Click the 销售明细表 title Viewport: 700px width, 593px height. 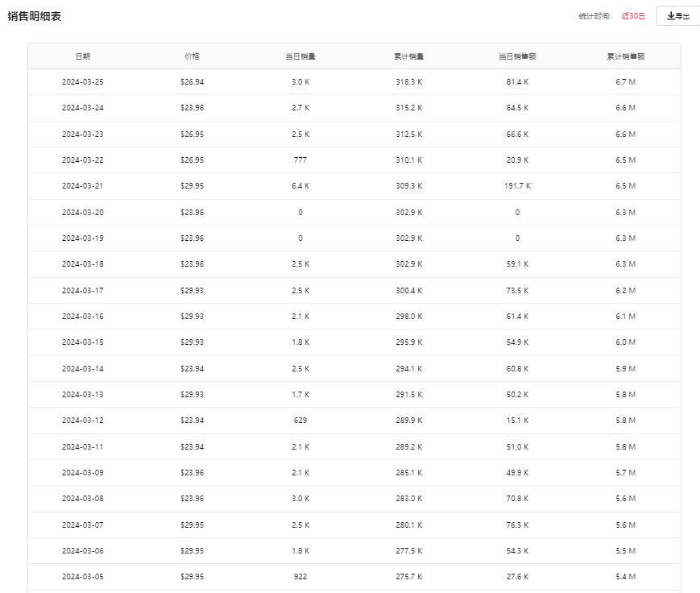tap(35, 16)
